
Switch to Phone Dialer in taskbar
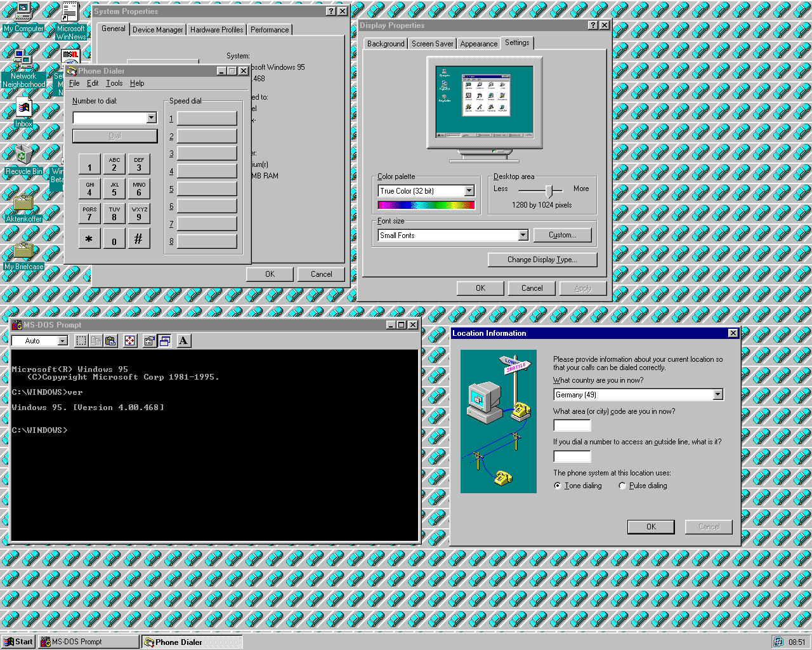click(192, 642)
